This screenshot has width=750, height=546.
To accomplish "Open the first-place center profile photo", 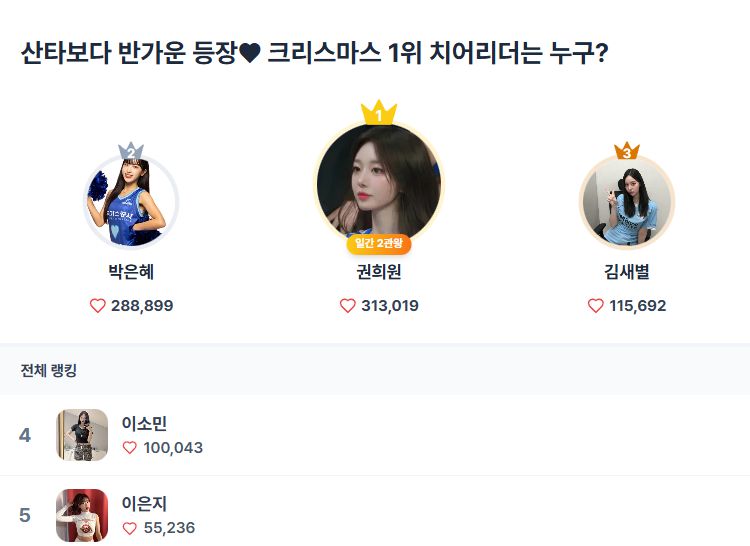I will [379, 184].
